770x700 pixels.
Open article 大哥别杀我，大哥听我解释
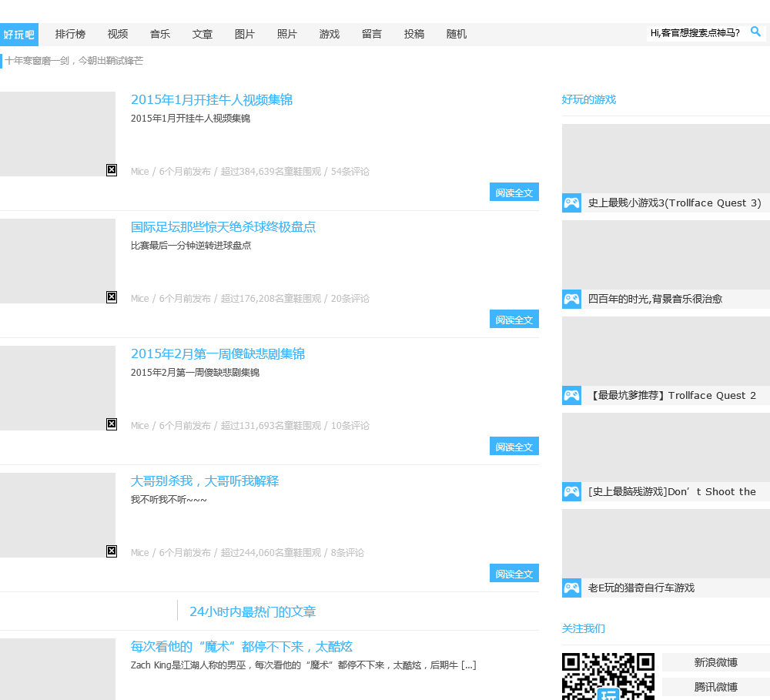point(205,481)
